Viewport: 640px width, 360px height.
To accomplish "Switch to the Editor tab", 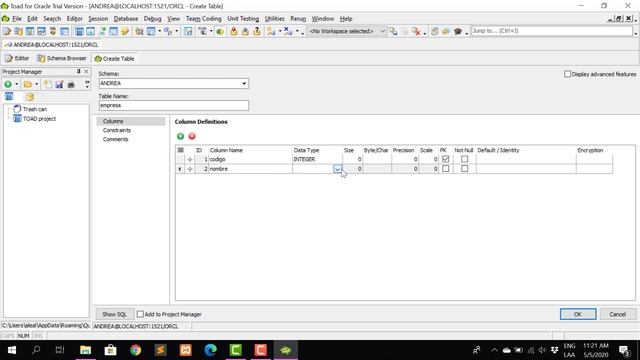I will [x=17, y=58].
